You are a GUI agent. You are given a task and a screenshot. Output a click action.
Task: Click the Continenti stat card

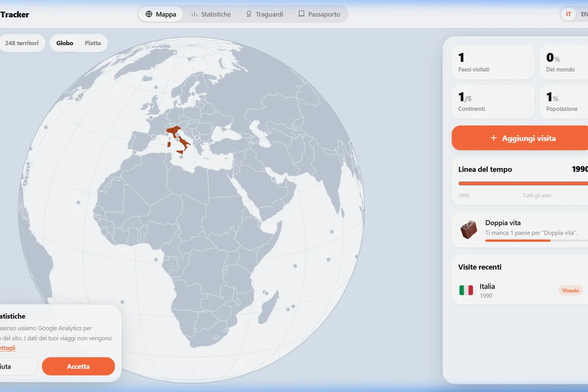pos(493,101)
